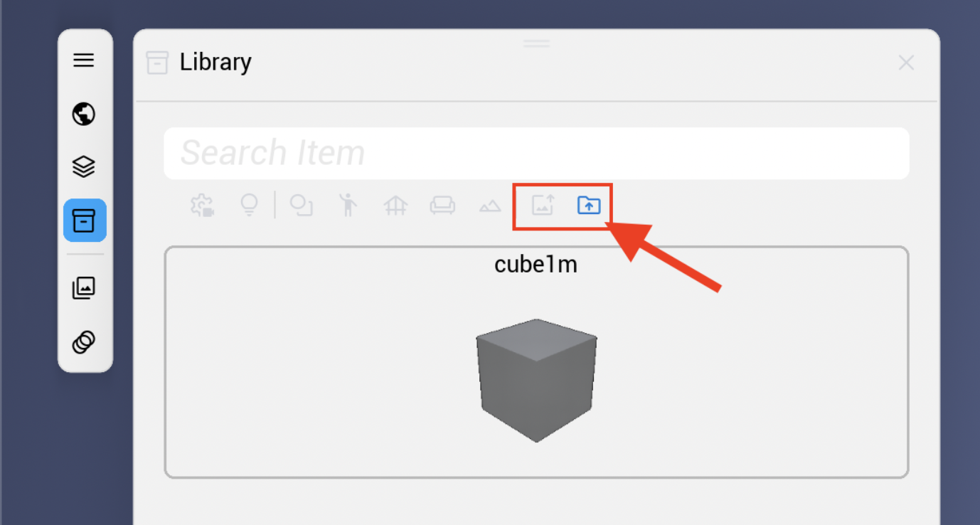This screenshot has height=525, width=980.
Task: Filter library by shapes icon
Action: 302,206
